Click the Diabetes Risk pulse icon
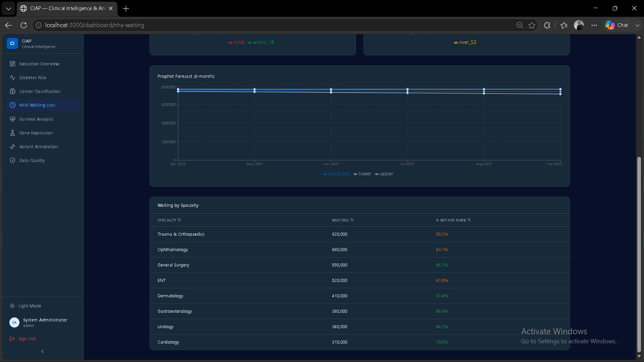 12,77
